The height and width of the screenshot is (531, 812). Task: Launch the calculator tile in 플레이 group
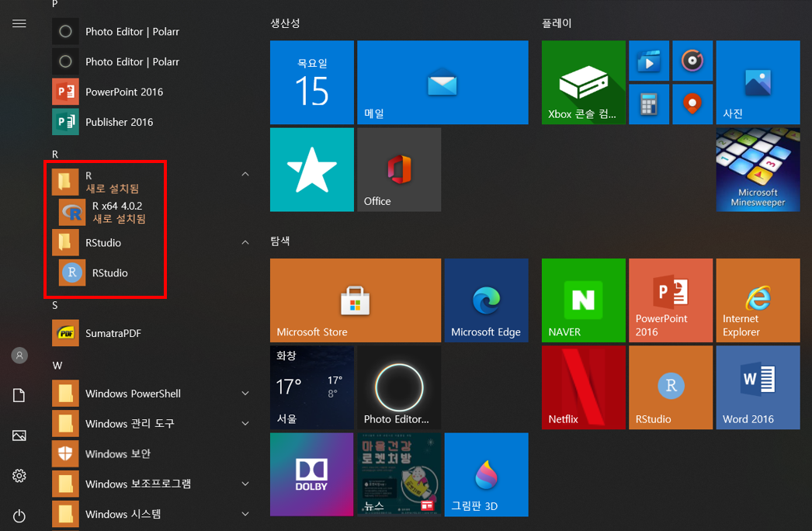click(x=649, y=103)
